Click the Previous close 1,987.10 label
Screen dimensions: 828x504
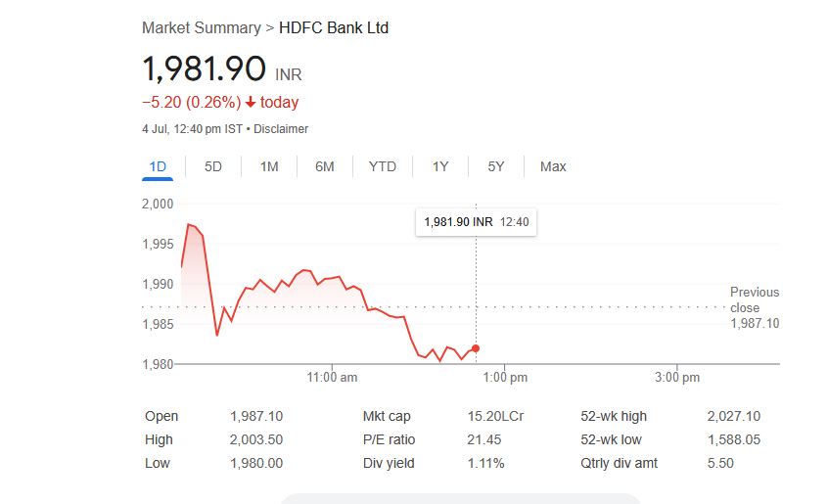(755, 307)
